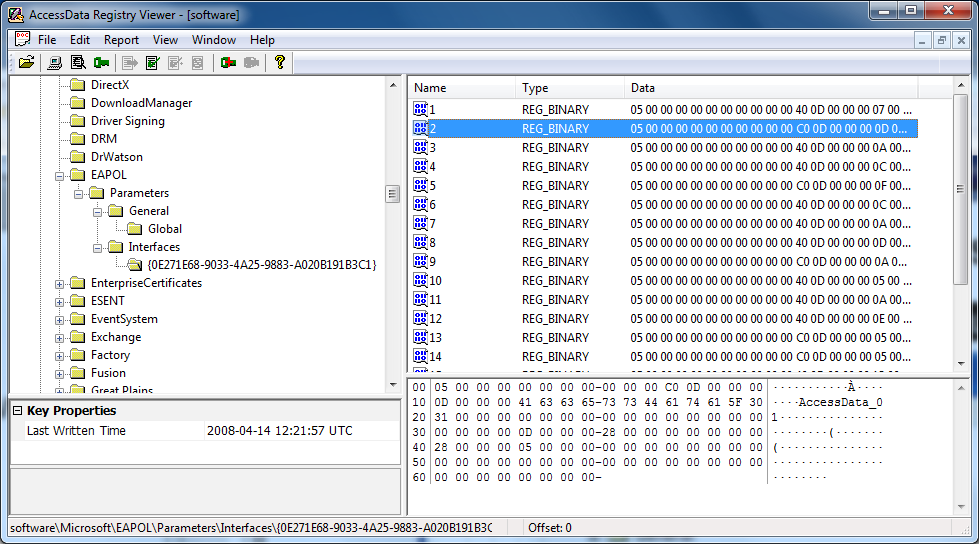
Task: Expand the Fusion tree node
Action: pyautogui.click(x=59, y=374)
